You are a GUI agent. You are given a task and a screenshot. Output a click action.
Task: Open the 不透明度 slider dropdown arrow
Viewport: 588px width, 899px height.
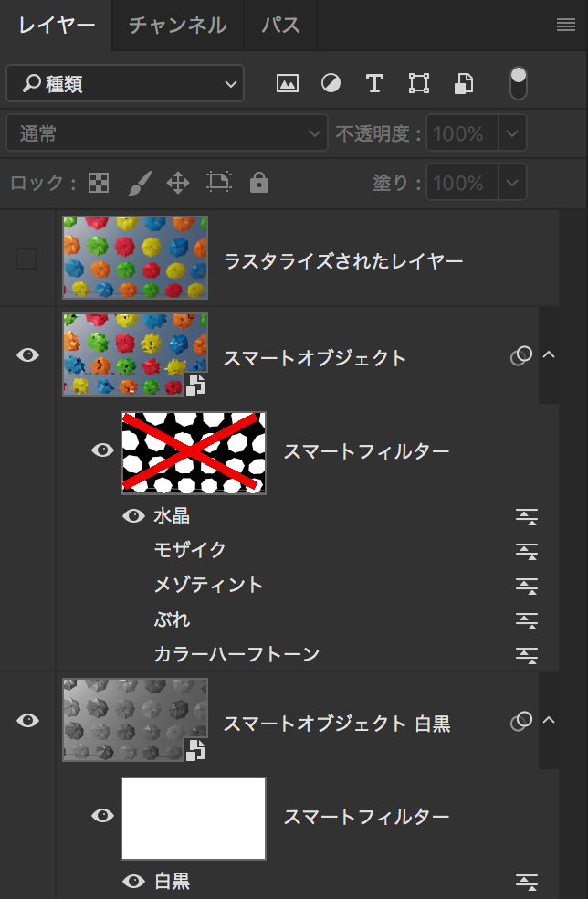[512, 133]
